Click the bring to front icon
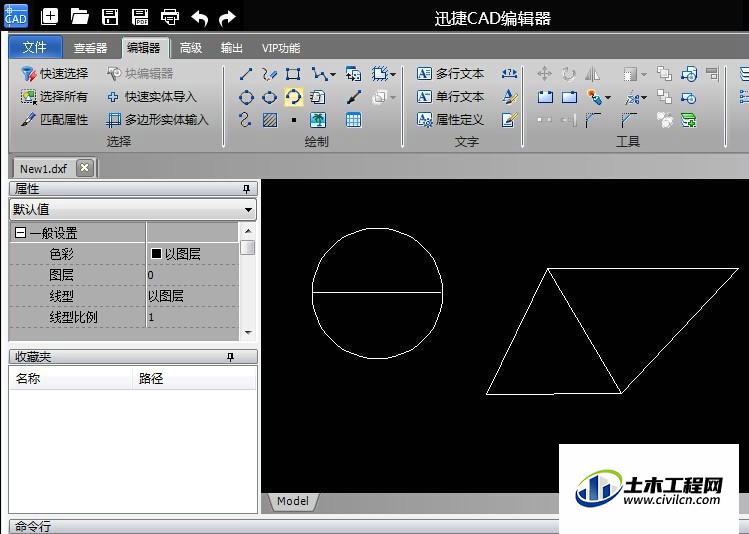749x534 pixels. click(x=664, y=74)
